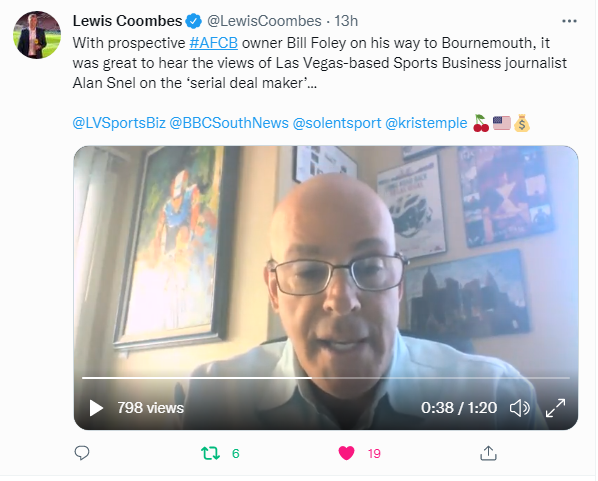Open the #AFCB hashtag link
Viewport: 598px width, 481px height.
coord(214,43)
